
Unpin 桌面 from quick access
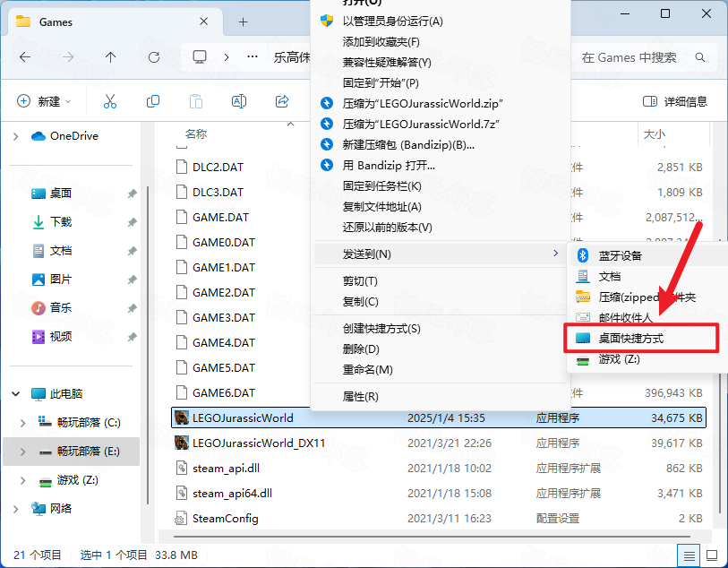(x=133, y=194)
